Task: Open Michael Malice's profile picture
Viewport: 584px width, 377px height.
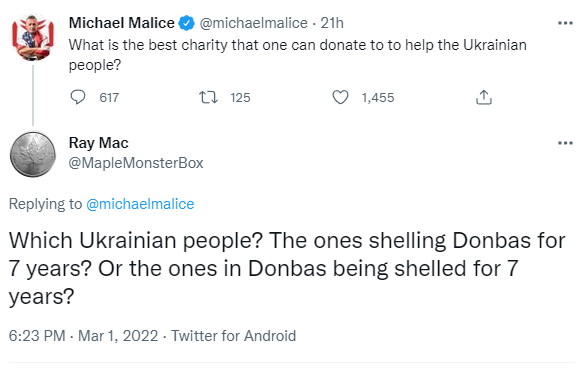Action: pos(33,37)
